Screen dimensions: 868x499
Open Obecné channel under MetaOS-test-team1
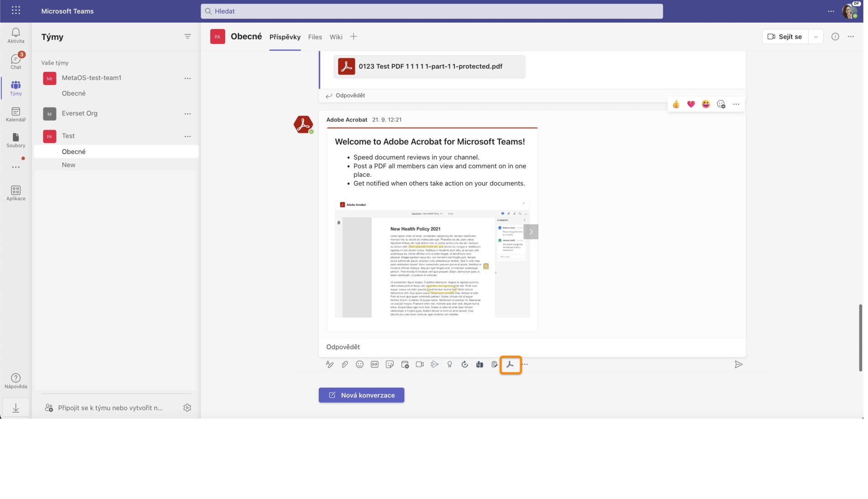coord(74,93)
